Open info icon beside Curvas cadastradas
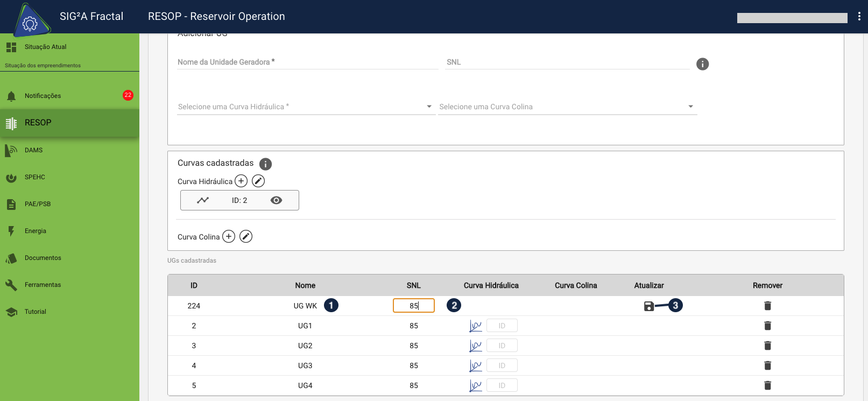Screen dimensions: 868x401 [x=265, y=164]
